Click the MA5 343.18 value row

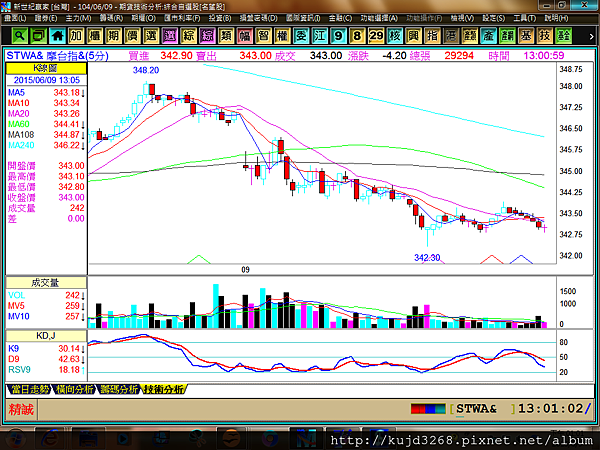[46, 92]
